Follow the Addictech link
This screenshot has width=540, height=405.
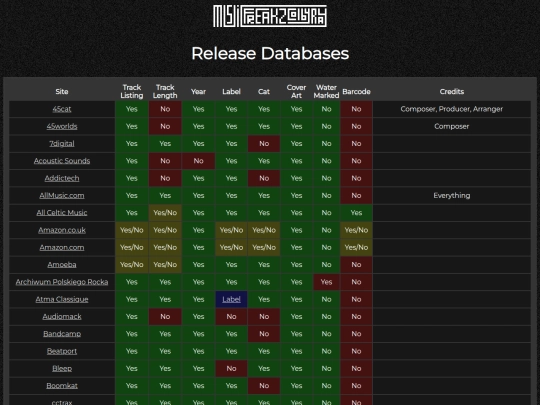[x=62, y=178]
